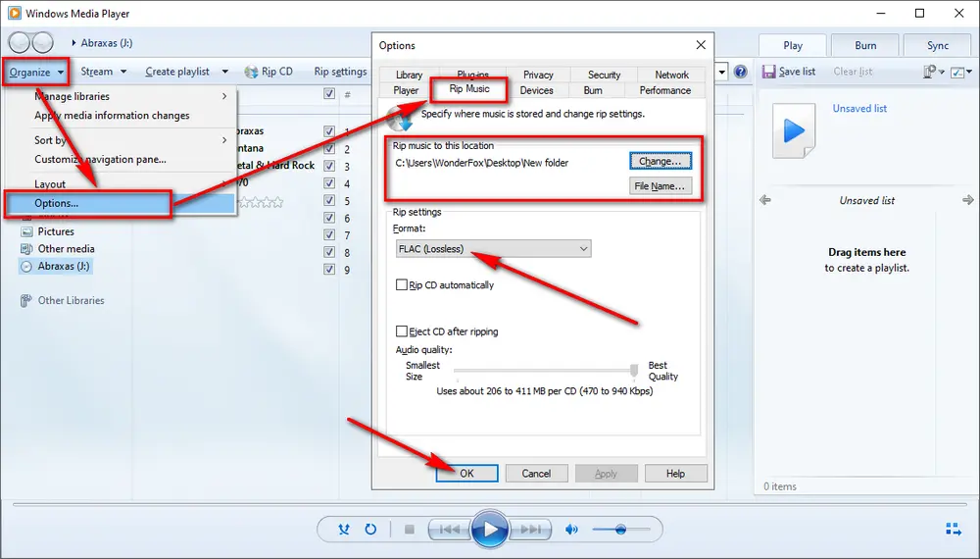Uncheck track 9 checkbox
The image size is (980, 559).
pyautogui.click(x=329, y=270)
